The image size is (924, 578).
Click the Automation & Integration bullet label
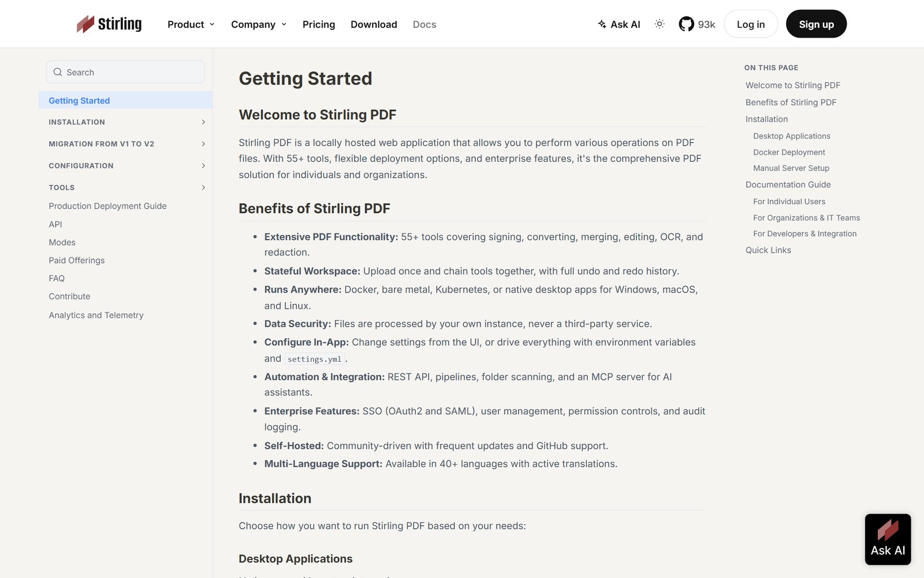click(x=325, y=377)
